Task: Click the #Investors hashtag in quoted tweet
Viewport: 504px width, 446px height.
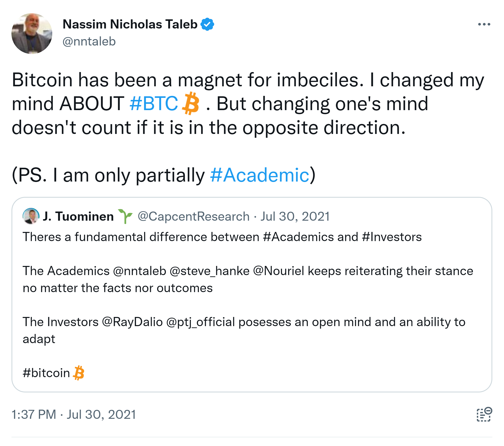Action: (x=392, y=237)
